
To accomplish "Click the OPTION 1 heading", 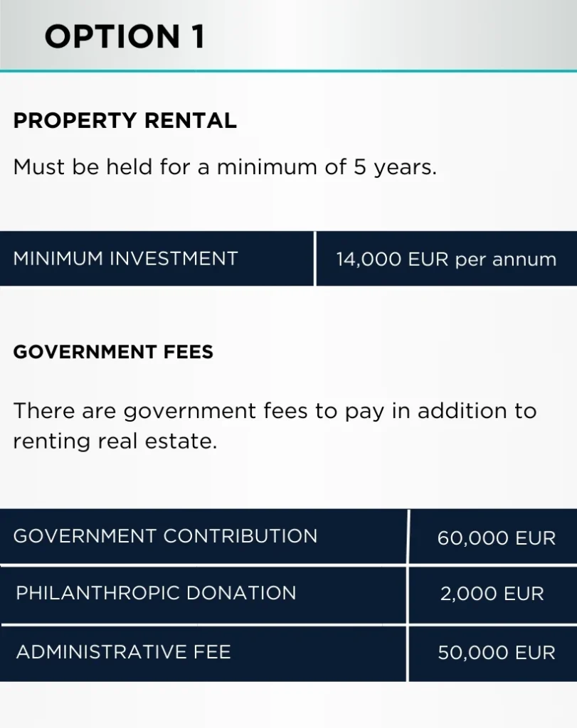I will (125, 36).
